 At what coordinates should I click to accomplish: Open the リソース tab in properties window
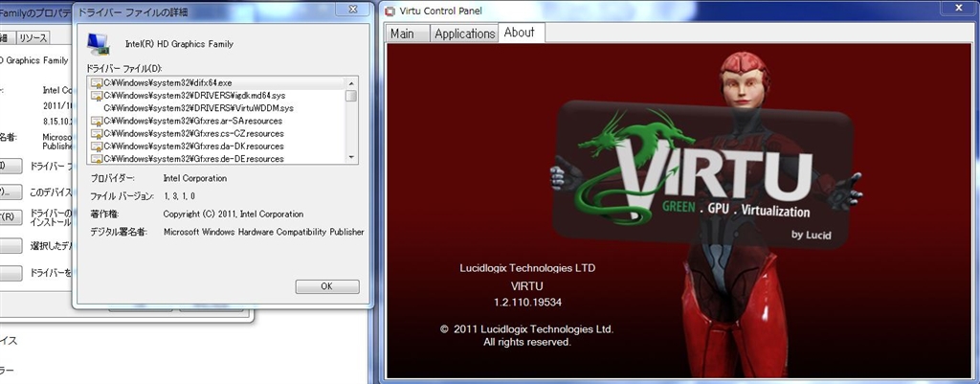click(33, 38)
